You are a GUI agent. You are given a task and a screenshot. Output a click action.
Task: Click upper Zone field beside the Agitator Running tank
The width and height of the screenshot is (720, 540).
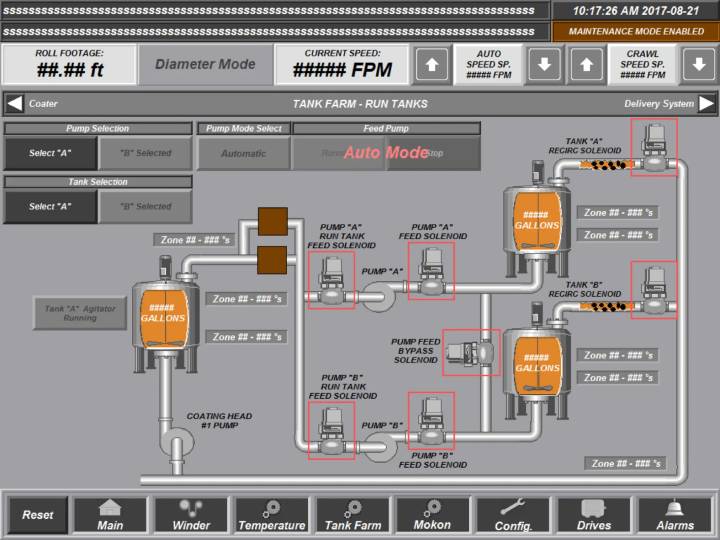(x=246, y=299)
